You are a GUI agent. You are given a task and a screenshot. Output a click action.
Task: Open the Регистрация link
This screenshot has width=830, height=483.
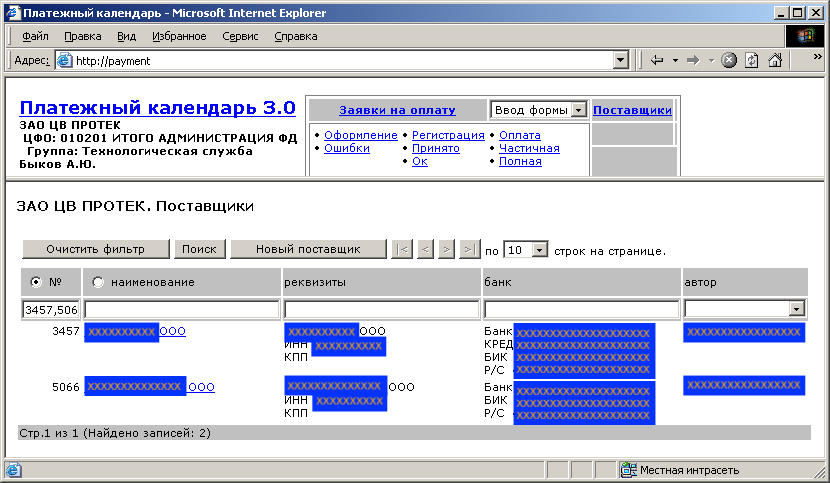pyautogui.click(x=448, y=135)
